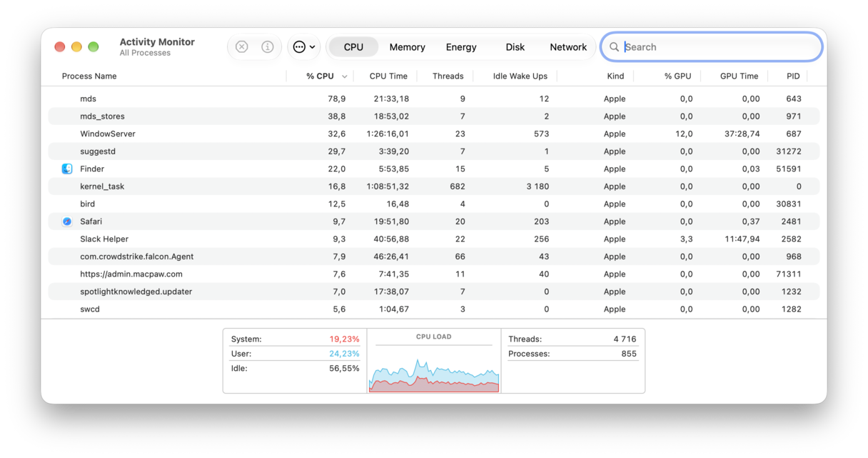Viewport: 868px width, 458px height.
Task: Select the suggestd process
Action: click(98, 151)
